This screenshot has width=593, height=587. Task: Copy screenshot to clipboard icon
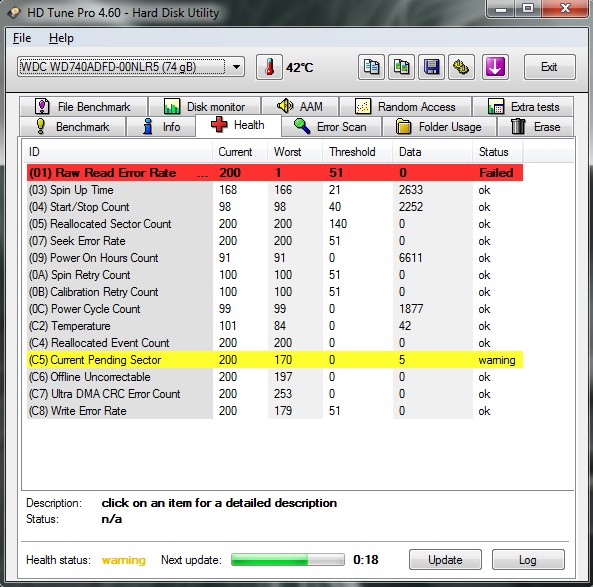tap(401, 67)
